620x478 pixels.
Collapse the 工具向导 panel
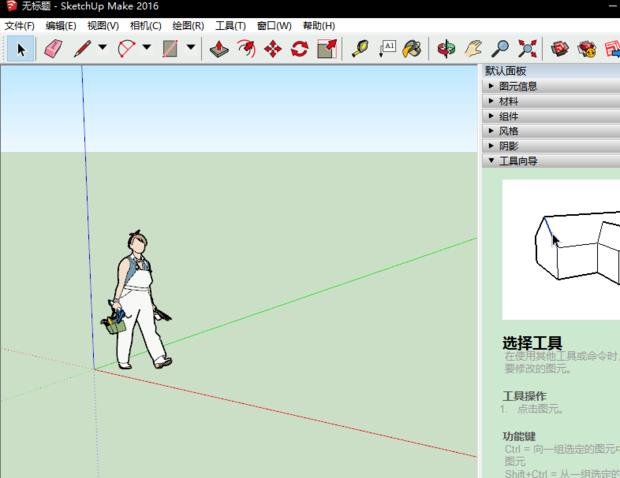coord(518,160)
